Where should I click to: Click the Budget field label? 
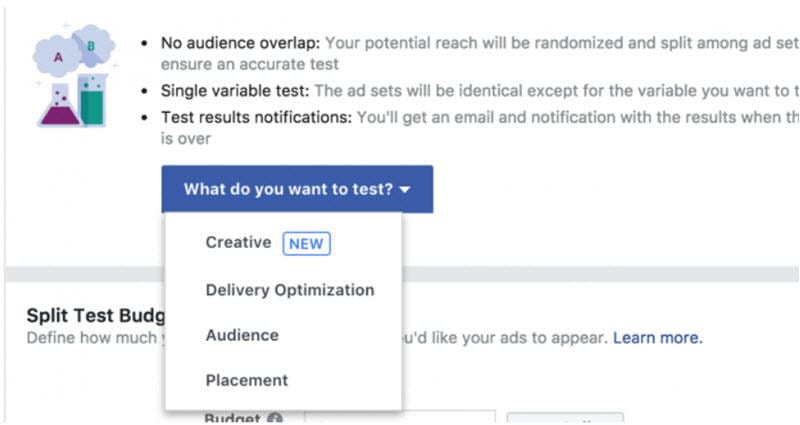click(234, 420)
